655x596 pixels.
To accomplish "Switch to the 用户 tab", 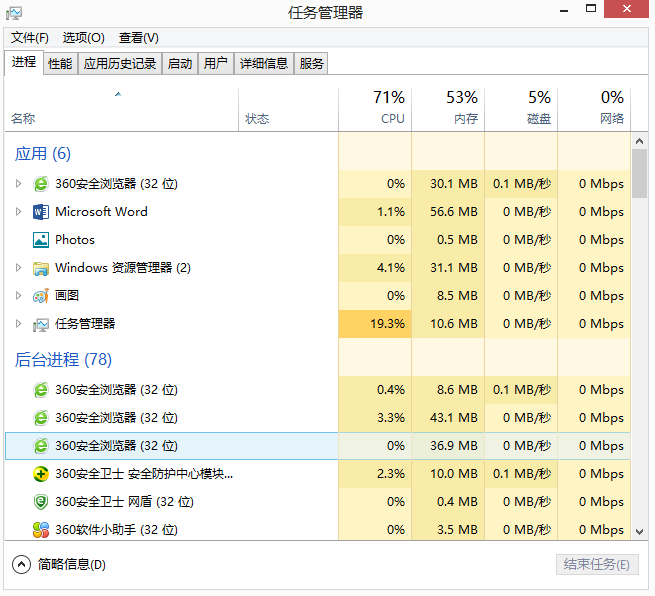I will tap(216, 63).
